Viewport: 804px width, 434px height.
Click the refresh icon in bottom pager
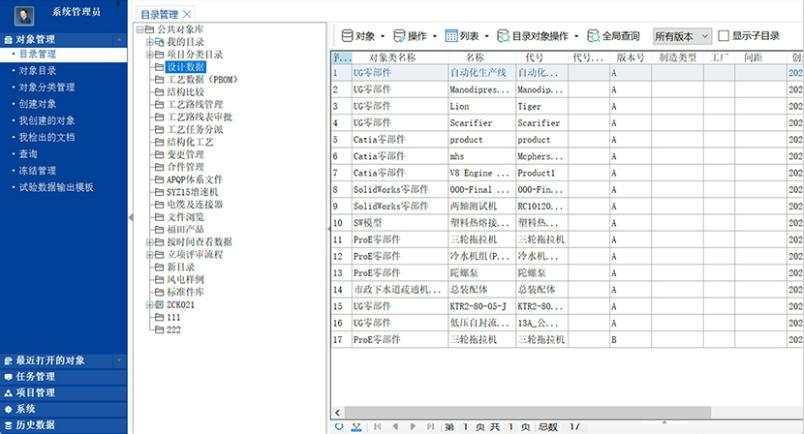click(x=339, y=427)
